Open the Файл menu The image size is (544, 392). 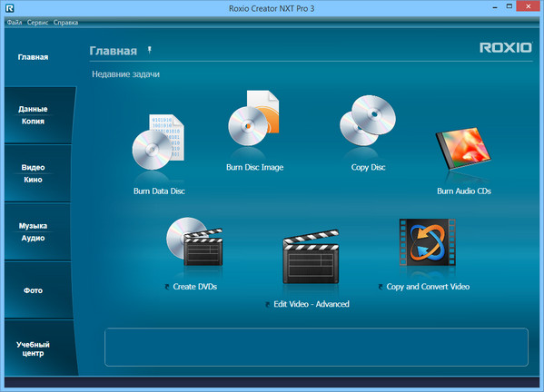(x=15, y=23)
